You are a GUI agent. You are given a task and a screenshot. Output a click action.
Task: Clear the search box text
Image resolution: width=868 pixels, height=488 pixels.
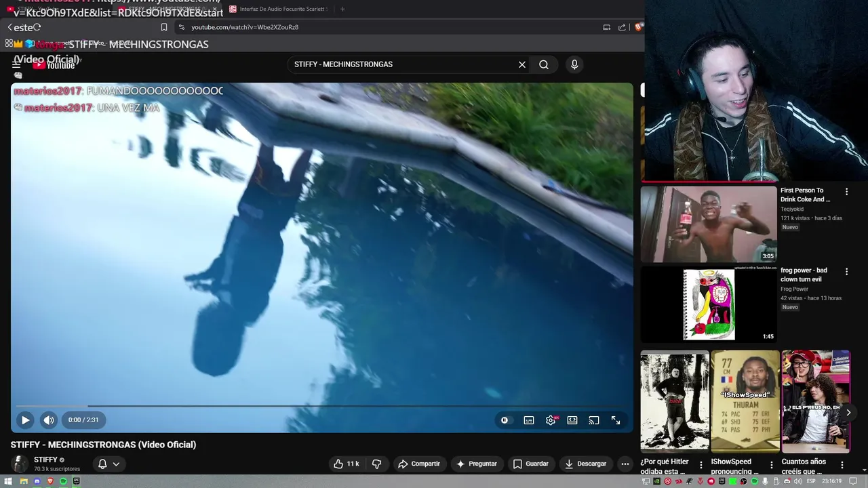coord(522,64)
